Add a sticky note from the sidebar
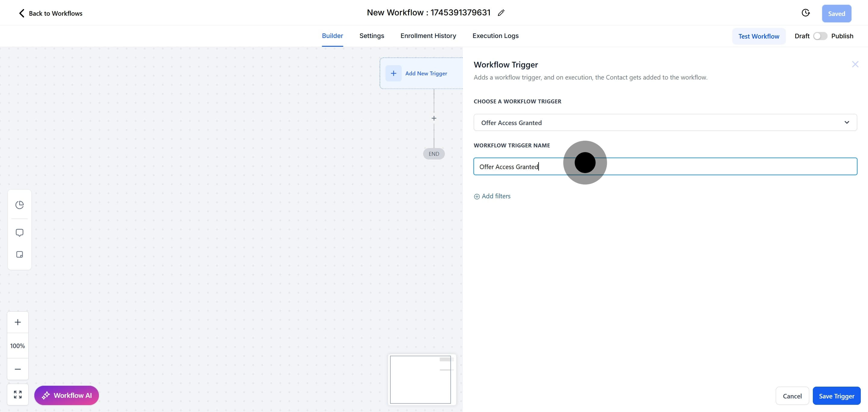This screenshot has height=412, width=868. pos(20,254)
